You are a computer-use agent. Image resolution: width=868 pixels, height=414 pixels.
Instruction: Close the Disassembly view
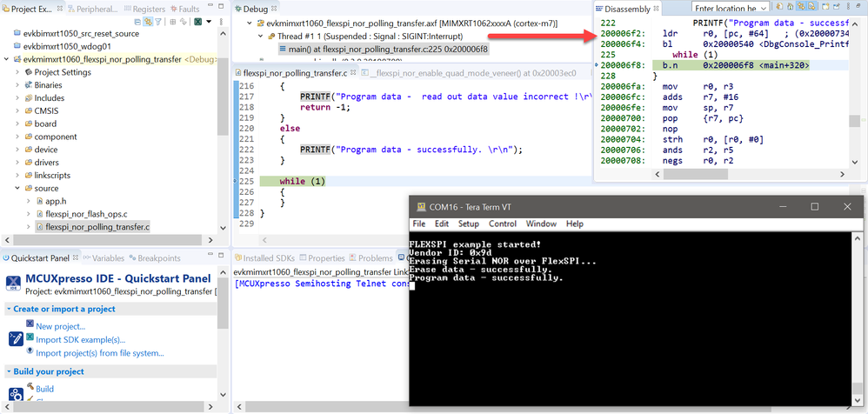click(x=656, y=9)
